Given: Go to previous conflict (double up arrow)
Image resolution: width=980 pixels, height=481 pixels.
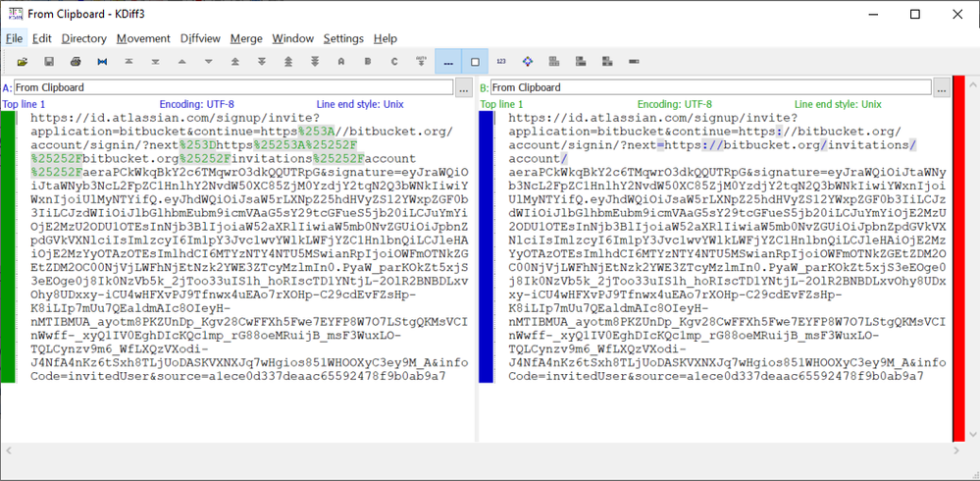Looking at the screenshot, I should tap(235, 62).
